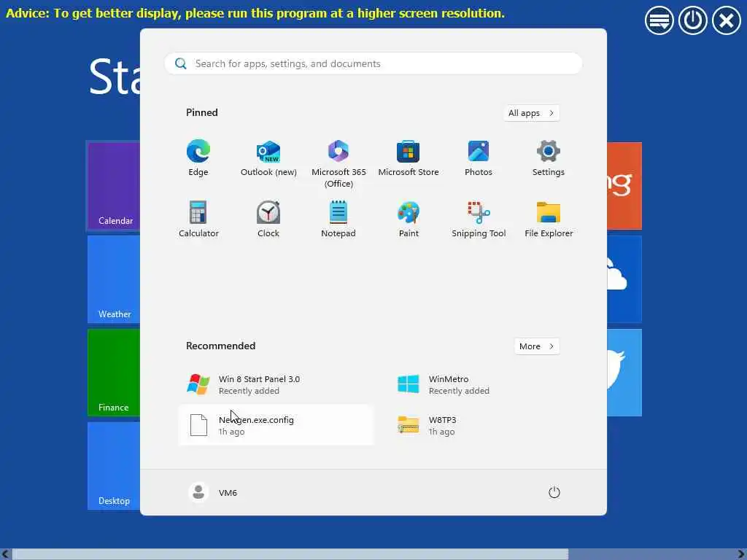The width and height of the screenshot is (747, 560).
Task: Click the 'Recommended' section heading
Action: tap(220, 346)
